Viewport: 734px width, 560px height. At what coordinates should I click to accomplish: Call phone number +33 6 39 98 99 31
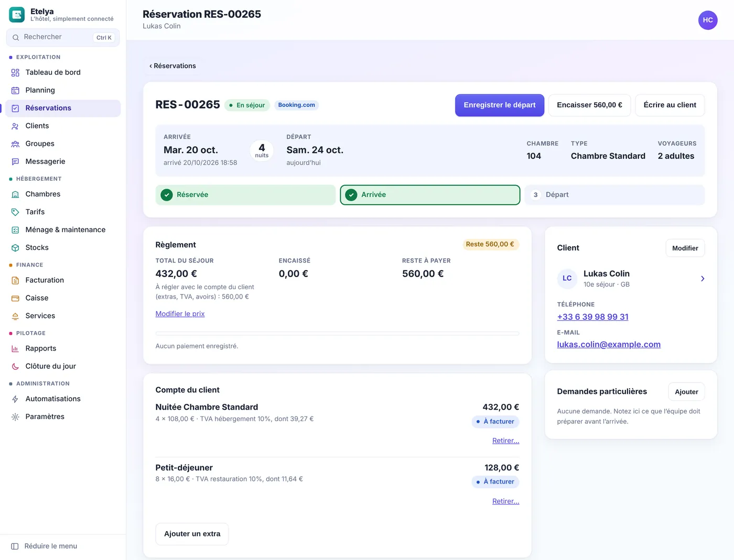(x=592, y=317)
